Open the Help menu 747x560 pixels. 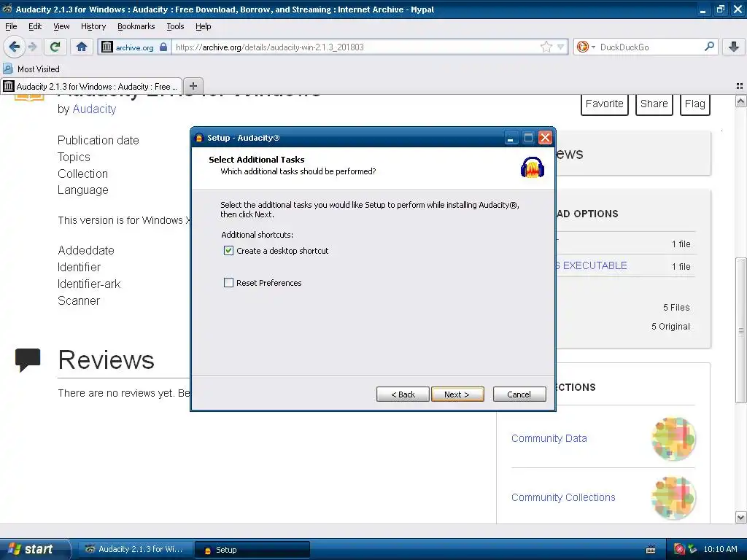pos(203,26)
